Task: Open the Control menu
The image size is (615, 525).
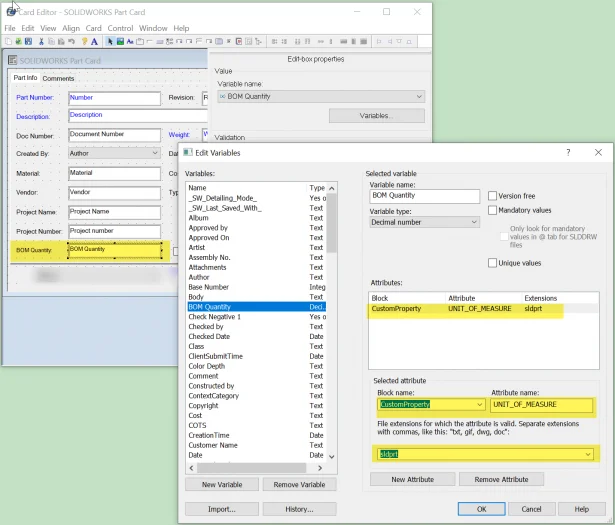Action: pyautogui.click(x=120, y=29)
